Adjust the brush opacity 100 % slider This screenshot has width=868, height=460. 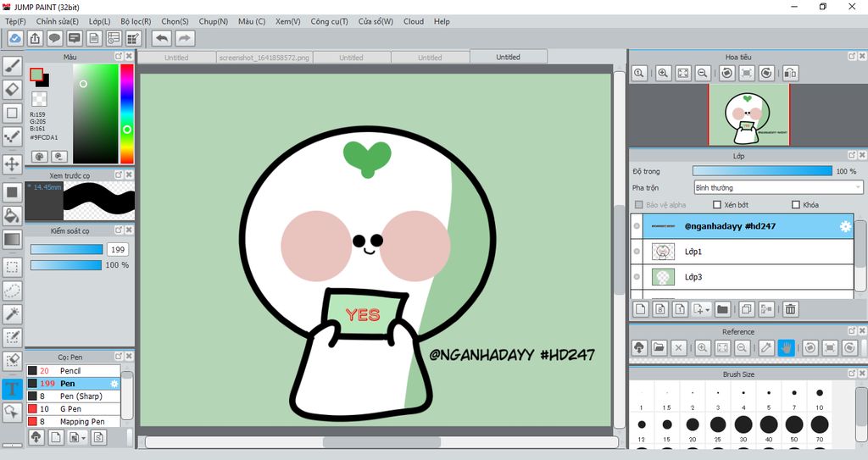click(x=66, y=265)
